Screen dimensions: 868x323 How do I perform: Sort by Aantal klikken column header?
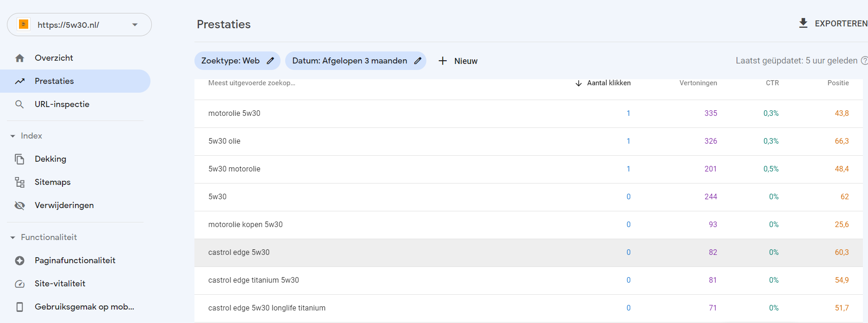[609, 83]
